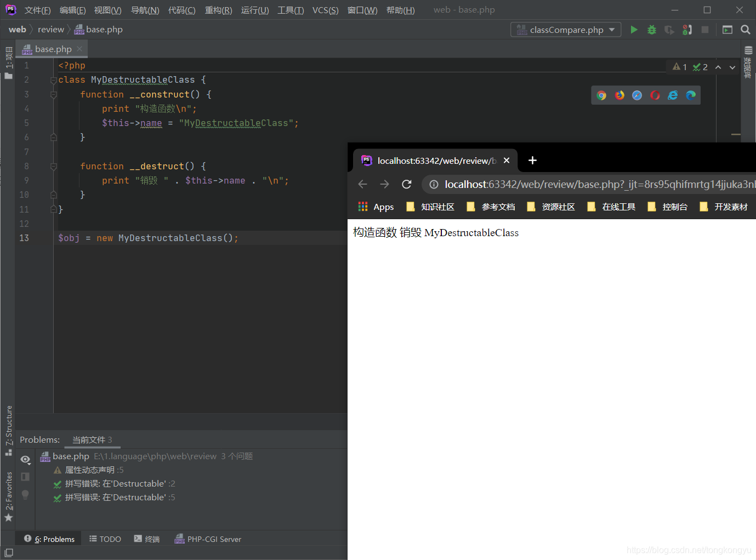Open search everywhere magnifier icon
756x560 pixels.
tap(746, 30)
